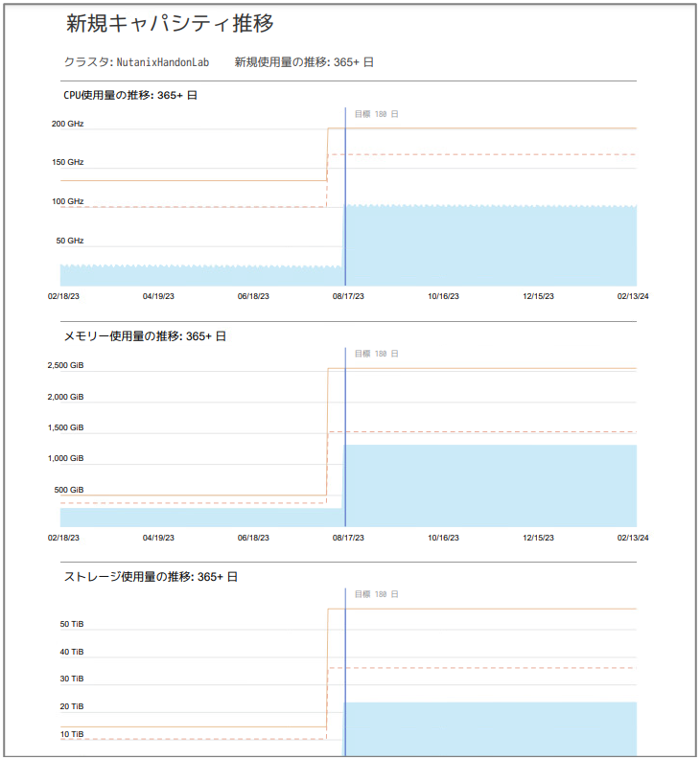This screenshot has width=700, height=760.
Task: Click the blue target marker in memory chart
Action: [345, 437]
